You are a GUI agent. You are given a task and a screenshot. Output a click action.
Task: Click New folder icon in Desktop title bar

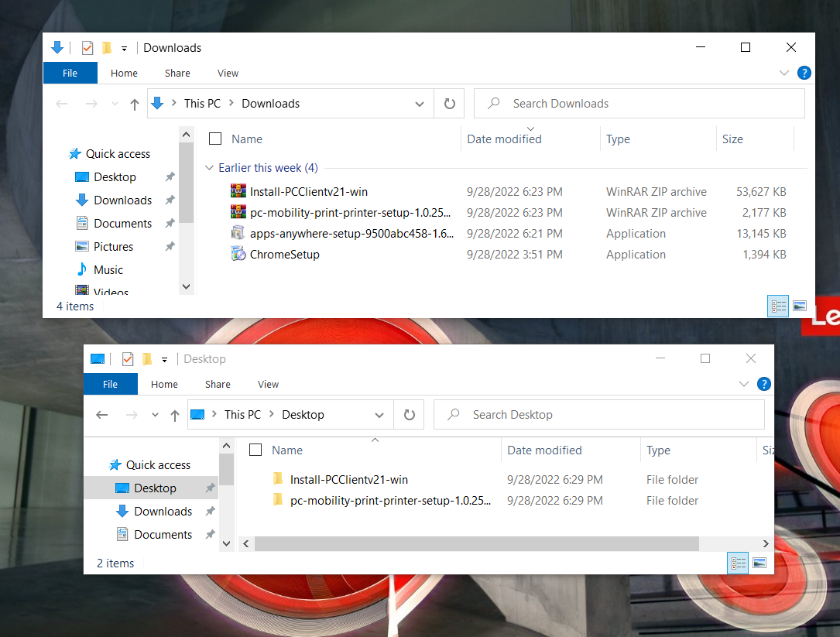147,359
